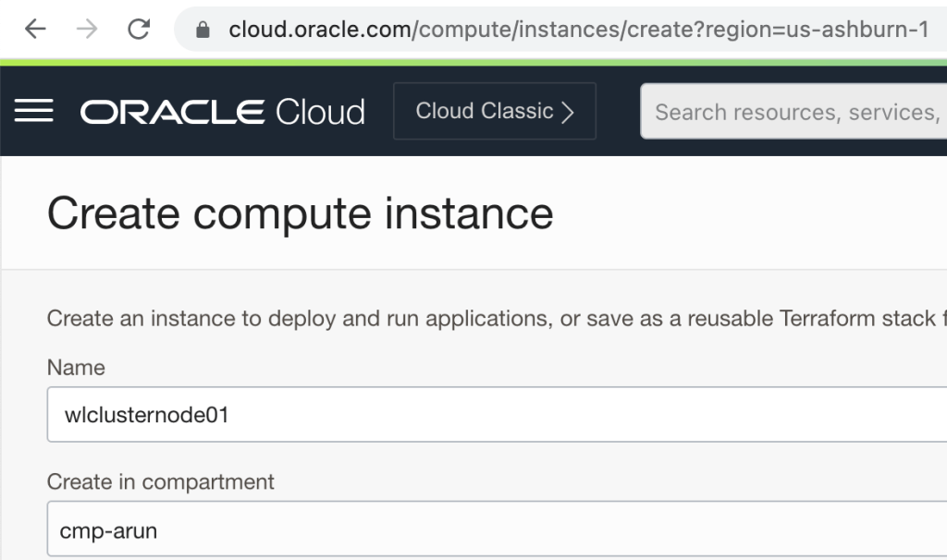The width and height of the screenshot is (947, 560).
Task: Click the word Cloud in the header logo
Action: 320,112
